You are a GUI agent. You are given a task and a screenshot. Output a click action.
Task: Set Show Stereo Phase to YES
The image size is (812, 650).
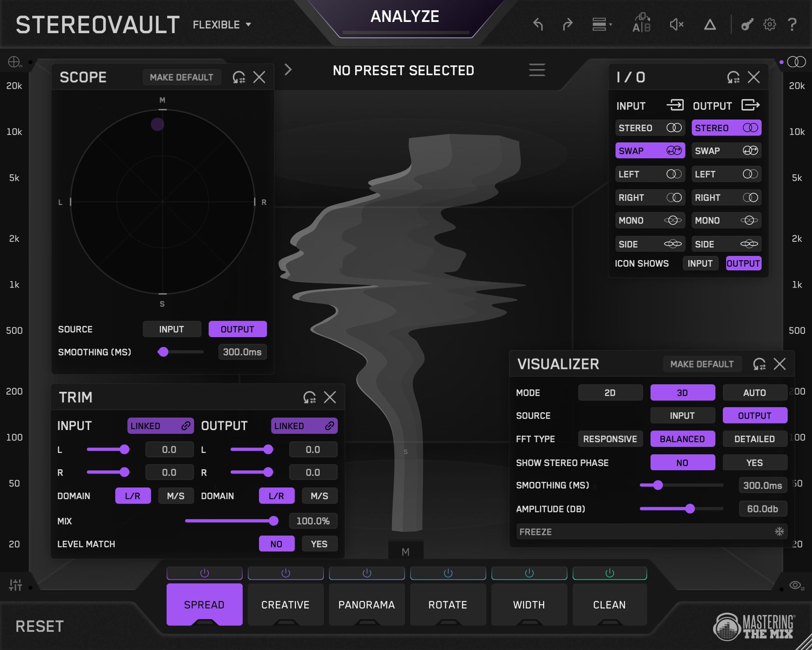point(755,463)
